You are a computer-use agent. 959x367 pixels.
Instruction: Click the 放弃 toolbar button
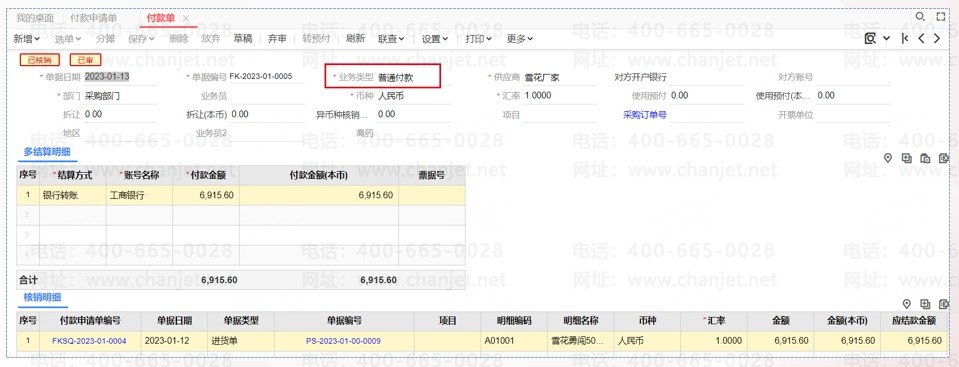(210, 39)
